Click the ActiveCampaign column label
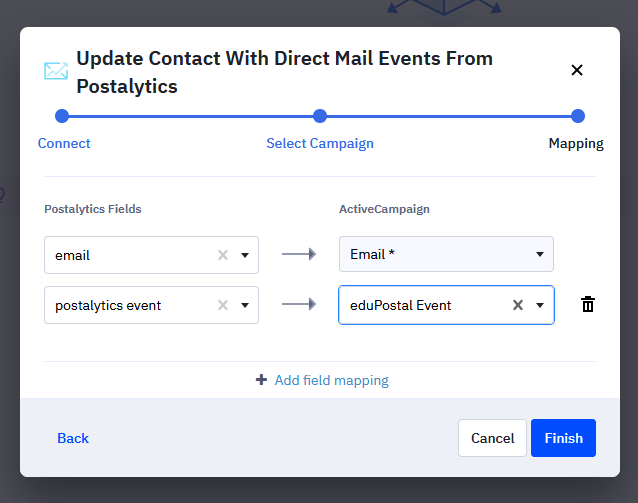This screenshot has width=638, height=503. coord(384,209)
